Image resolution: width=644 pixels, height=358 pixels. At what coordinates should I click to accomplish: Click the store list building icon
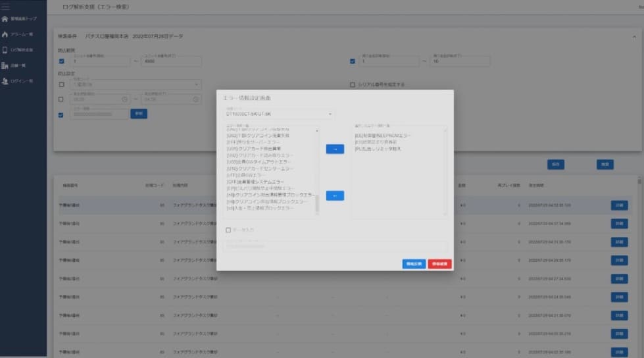tap(6, 65)
